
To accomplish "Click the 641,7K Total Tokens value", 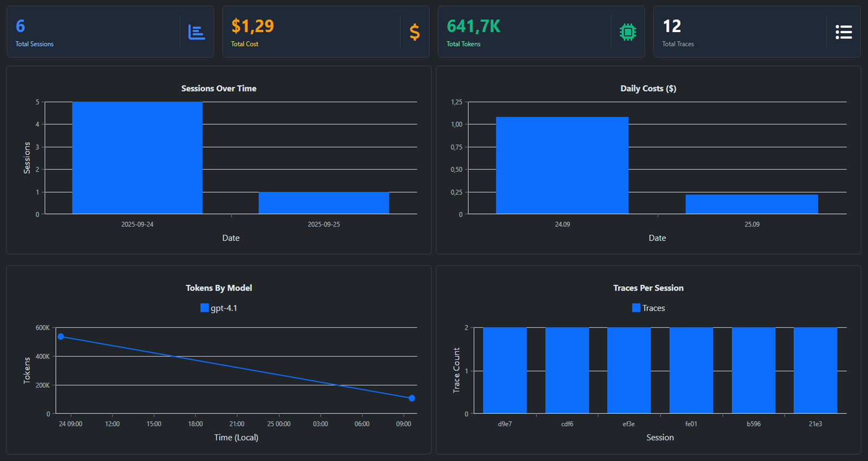I will tap(473, 26).
